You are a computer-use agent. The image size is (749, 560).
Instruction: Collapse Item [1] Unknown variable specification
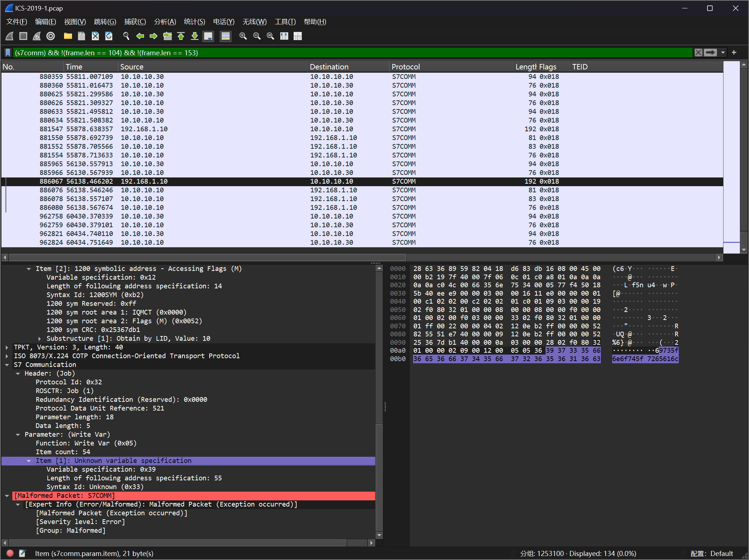[x=29, y=461]
